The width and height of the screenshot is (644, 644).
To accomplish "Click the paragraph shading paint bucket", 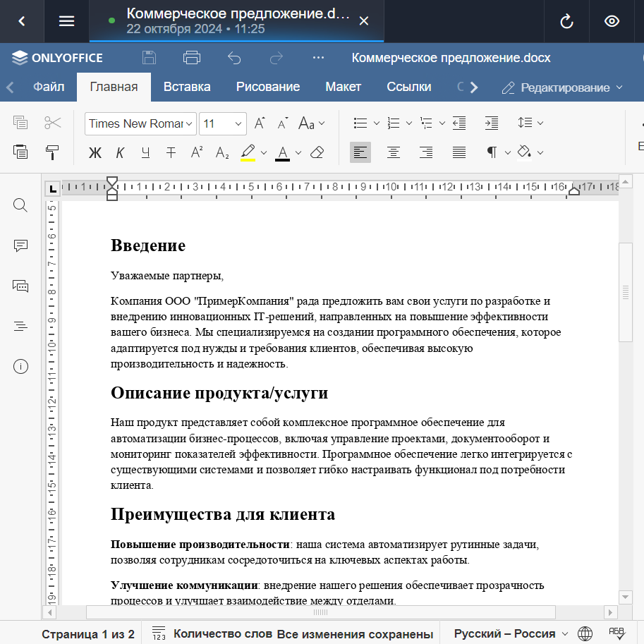I will coord(523,152).
